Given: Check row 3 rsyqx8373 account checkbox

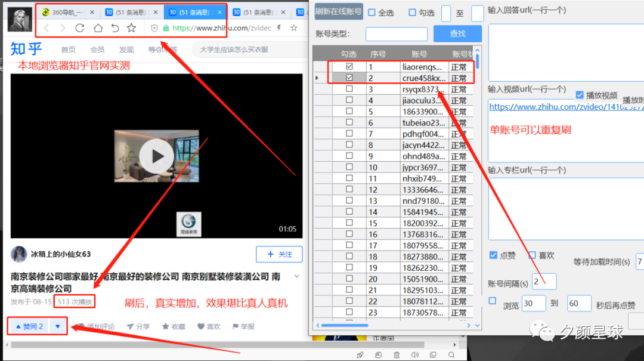Looking at the screenshot, I should click(349, 88).
